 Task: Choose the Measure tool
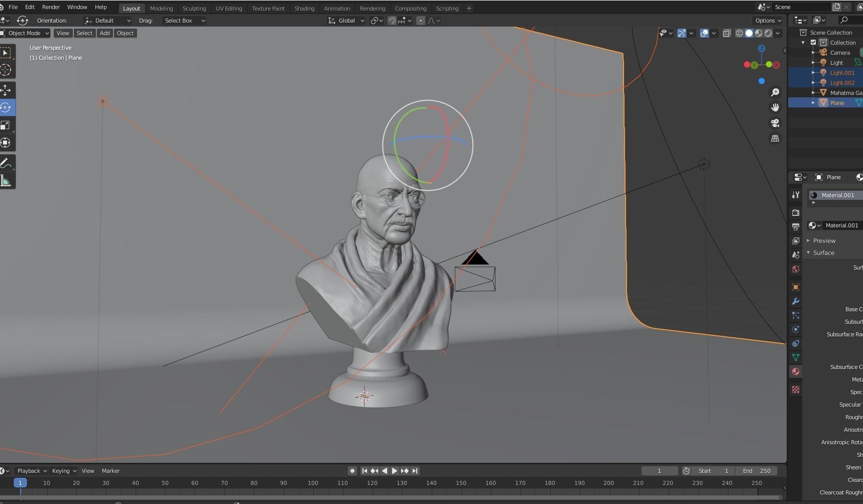6,180
